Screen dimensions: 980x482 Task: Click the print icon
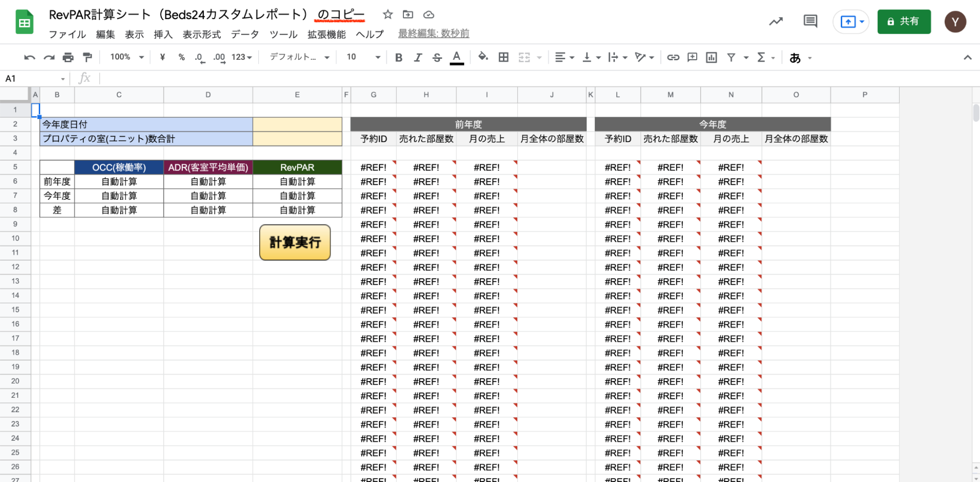click(68, 57)
